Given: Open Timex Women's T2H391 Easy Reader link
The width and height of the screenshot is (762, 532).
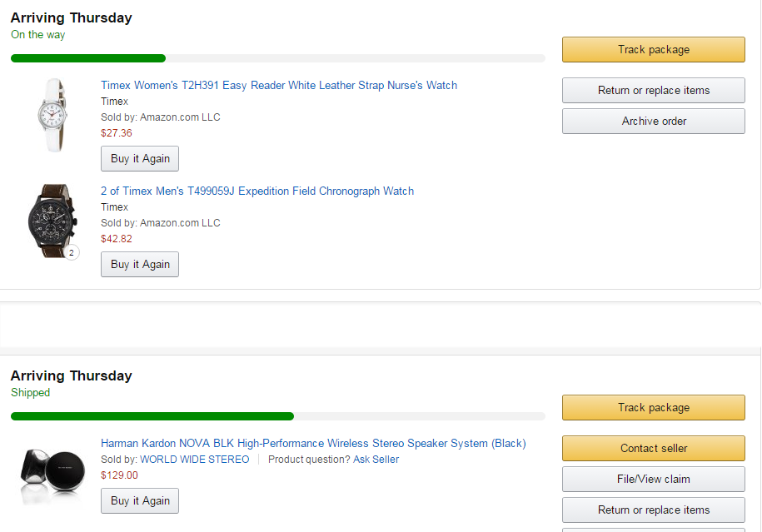Looking at the screenshot, I should (279, 86).
